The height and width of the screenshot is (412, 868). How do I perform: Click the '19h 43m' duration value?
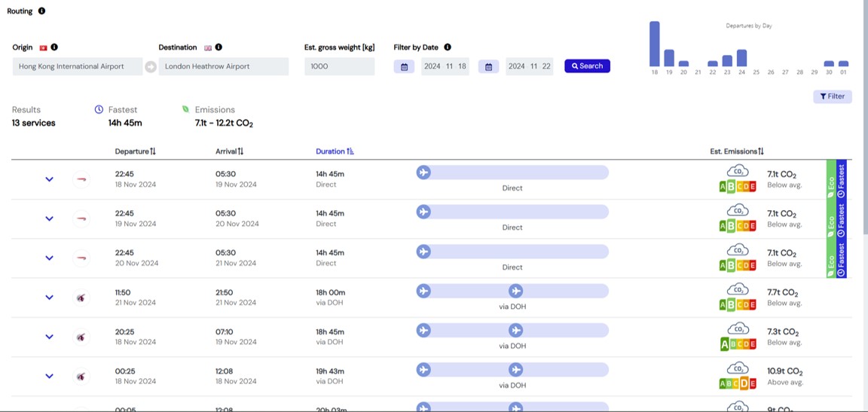pyautogui.click(x=330, y=371)
